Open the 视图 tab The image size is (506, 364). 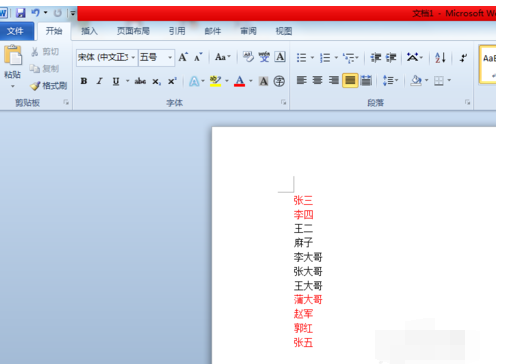[284, 31]
